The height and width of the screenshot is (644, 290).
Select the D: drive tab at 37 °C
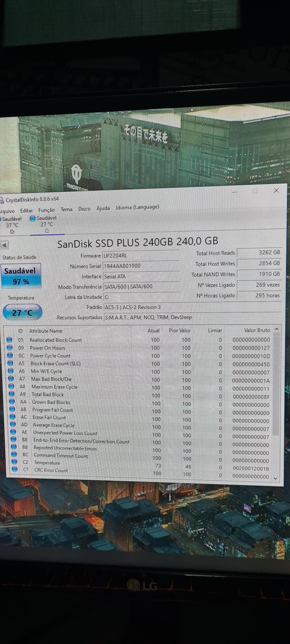pyautogui.click(x=12, y=225)
